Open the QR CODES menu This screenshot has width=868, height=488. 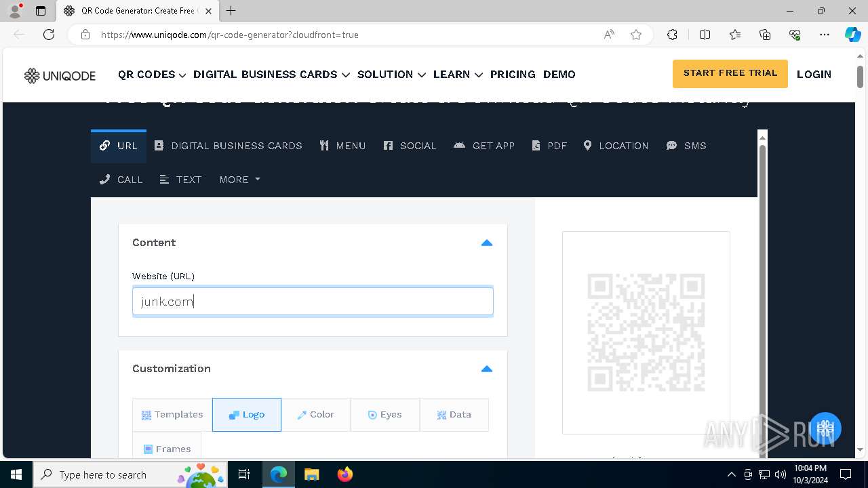coord(152,75)
